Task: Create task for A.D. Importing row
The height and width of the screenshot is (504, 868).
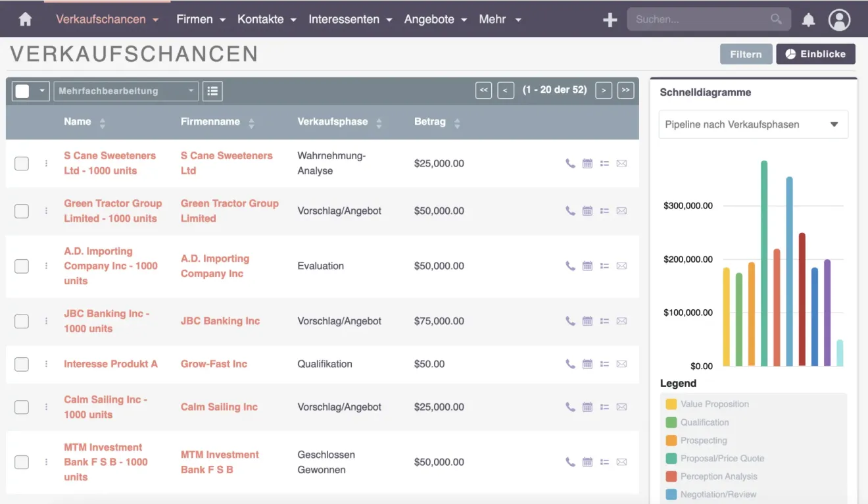Action: (x=604, y=266)
